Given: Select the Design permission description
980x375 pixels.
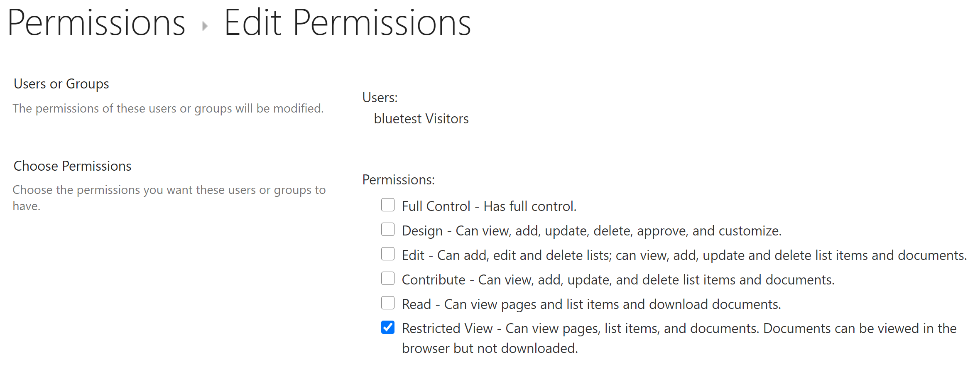Looking at the screenshot, I should 592,230.
